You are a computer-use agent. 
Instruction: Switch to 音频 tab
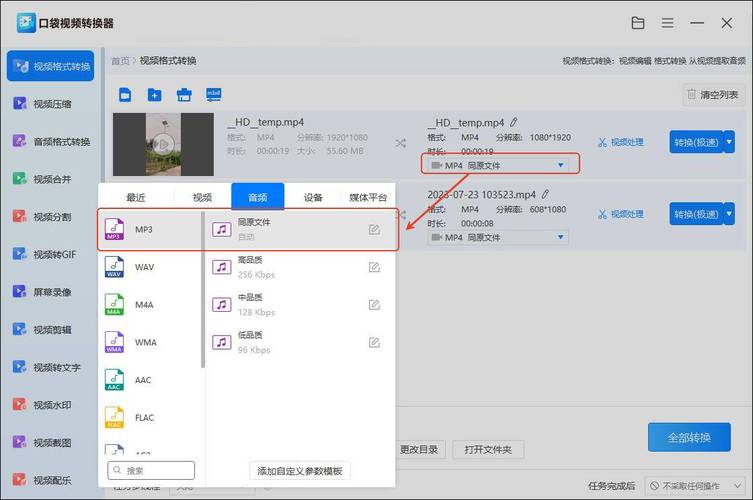tap(258, 197)
